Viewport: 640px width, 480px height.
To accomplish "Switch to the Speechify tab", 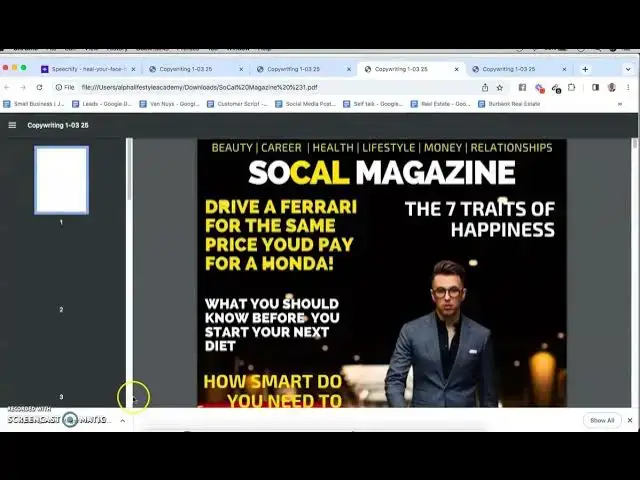I will [x=88, y=69].
